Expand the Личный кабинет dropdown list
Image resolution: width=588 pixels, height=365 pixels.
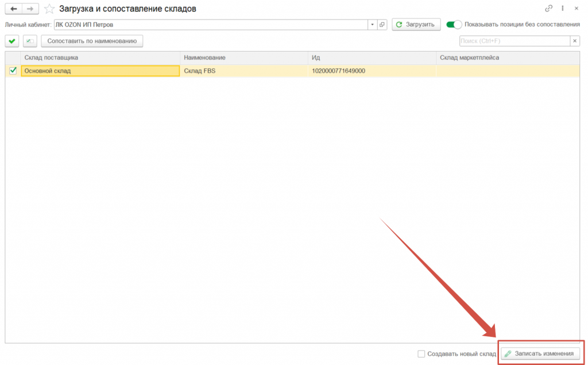pos(373,25)
